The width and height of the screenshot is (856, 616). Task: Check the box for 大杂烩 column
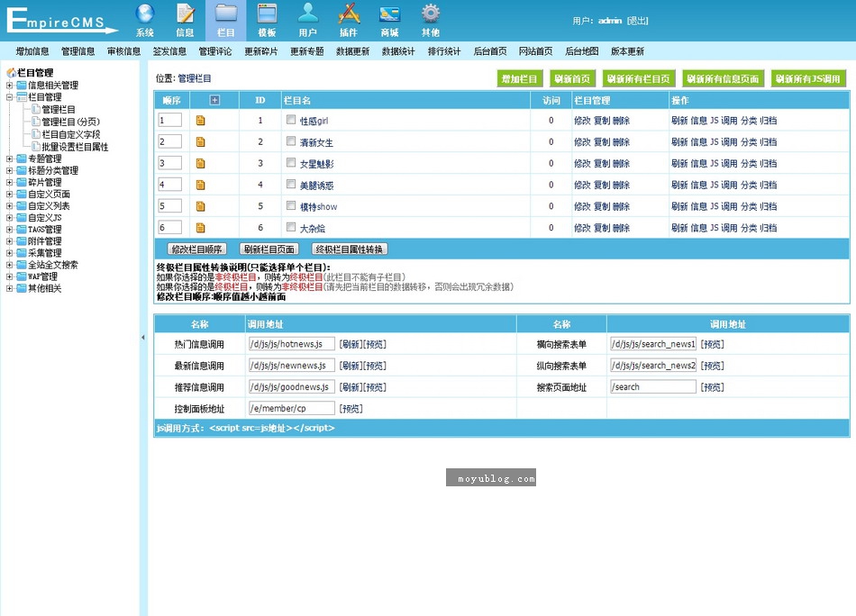click(291, 227)
